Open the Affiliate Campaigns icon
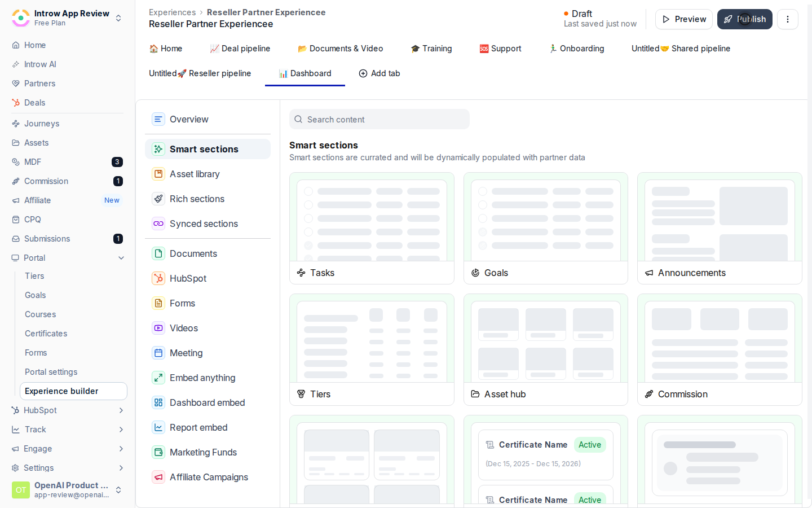The width and height of the screenshot is (812, 508). pos(158,477)
